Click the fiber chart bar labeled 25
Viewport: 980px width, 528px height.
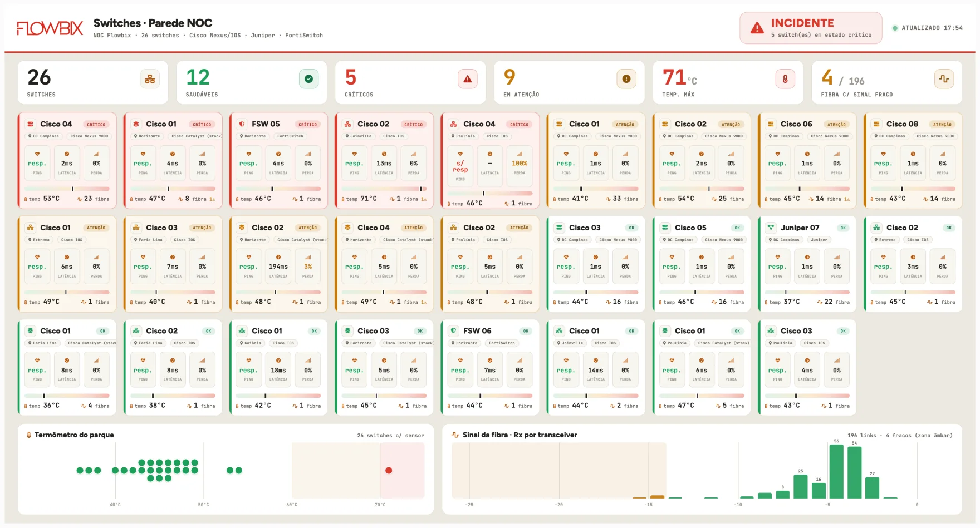click(801, 486)
